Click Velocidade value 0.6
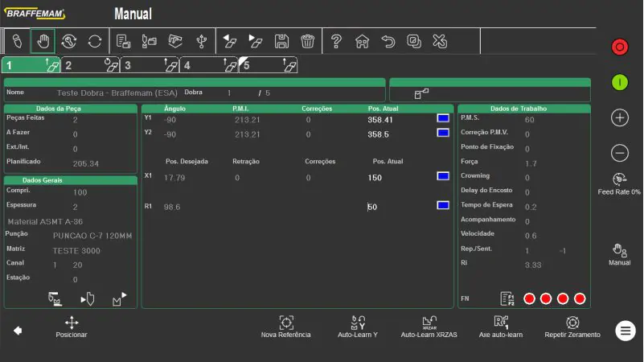 (531, 236)
